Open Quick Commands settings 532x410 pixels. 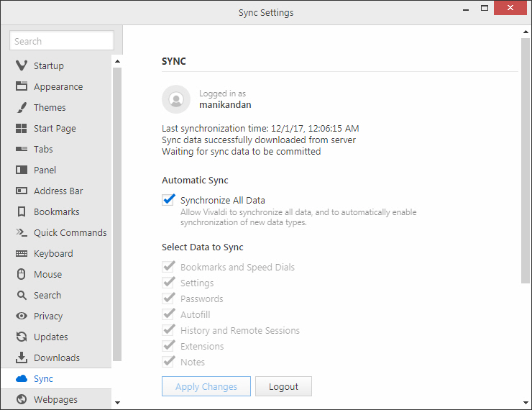tap(56, 232)
